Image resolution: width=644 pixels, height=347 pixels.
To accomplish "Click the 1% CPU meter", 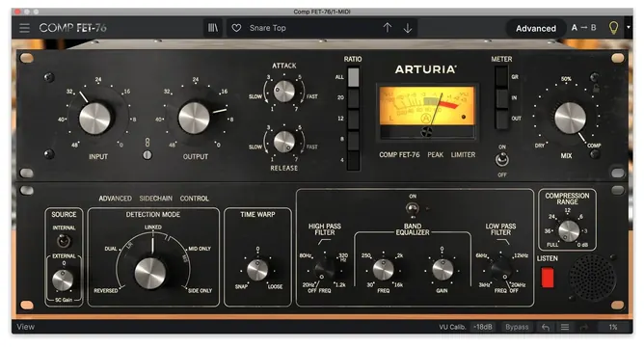I will [613, 328].
